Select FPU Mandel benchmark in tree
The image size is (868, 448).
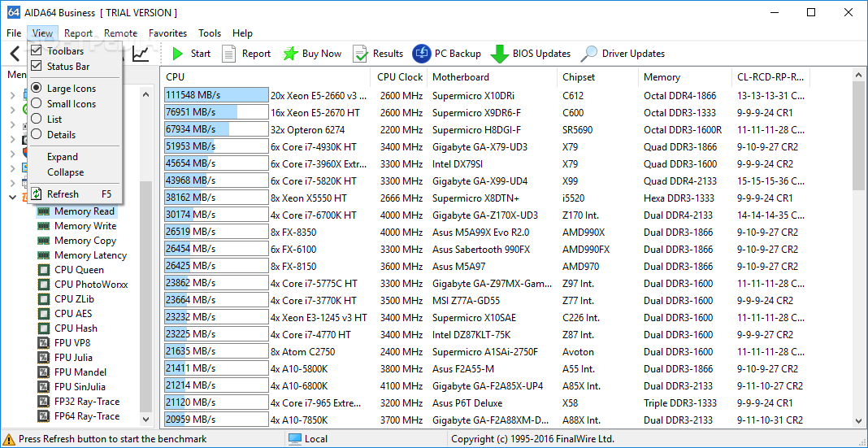coord(80,372)
